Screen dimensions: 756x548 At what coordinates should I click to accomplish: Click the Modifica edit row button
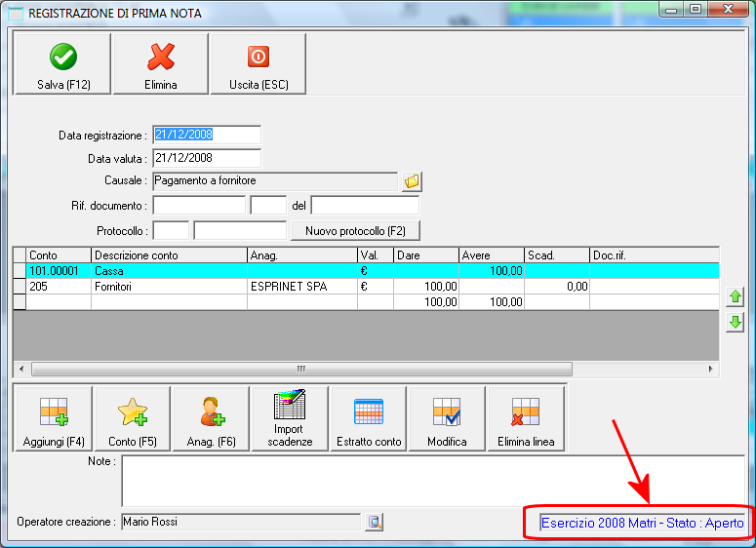tap(447, 419)
